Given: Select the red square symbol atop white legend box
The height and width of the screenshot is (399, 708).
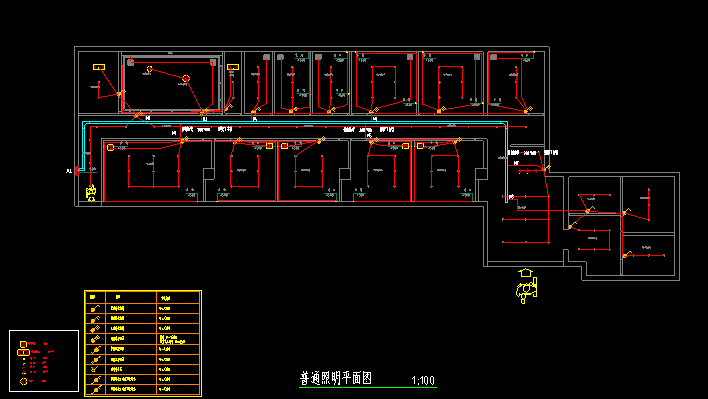Looking at the screenshot, I should pyautogui.click(x=23, y=344).
